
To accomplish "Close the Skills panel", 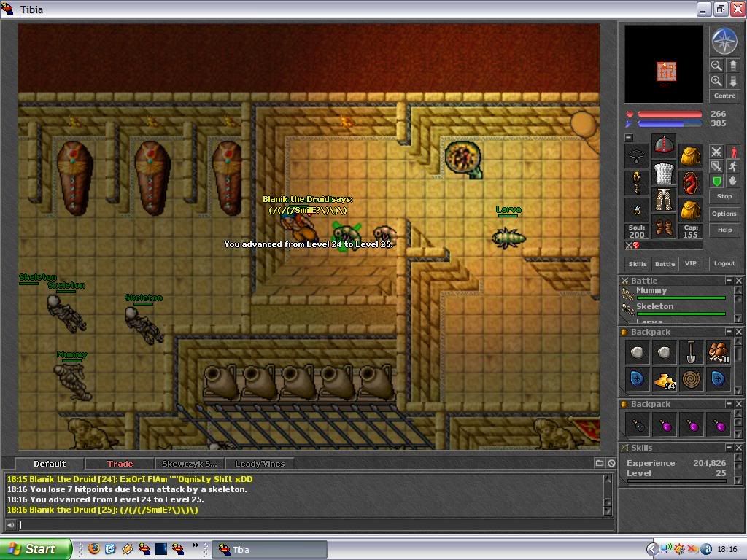I will [738, 448].
